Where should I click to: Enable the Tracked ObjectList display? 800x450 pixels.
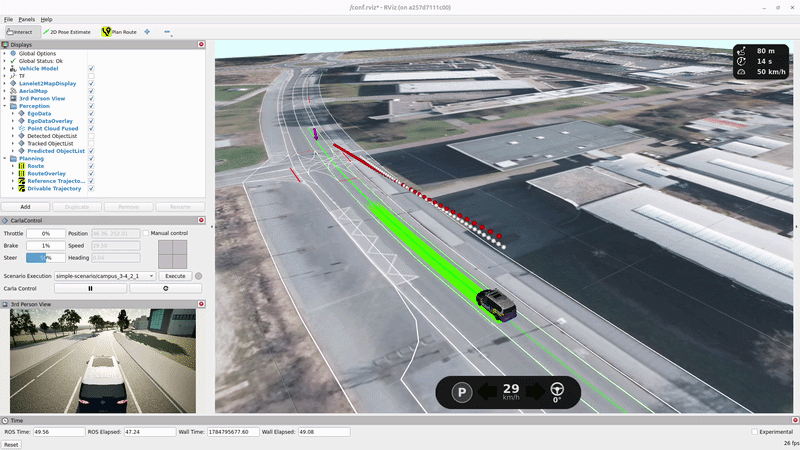[91, 143]
